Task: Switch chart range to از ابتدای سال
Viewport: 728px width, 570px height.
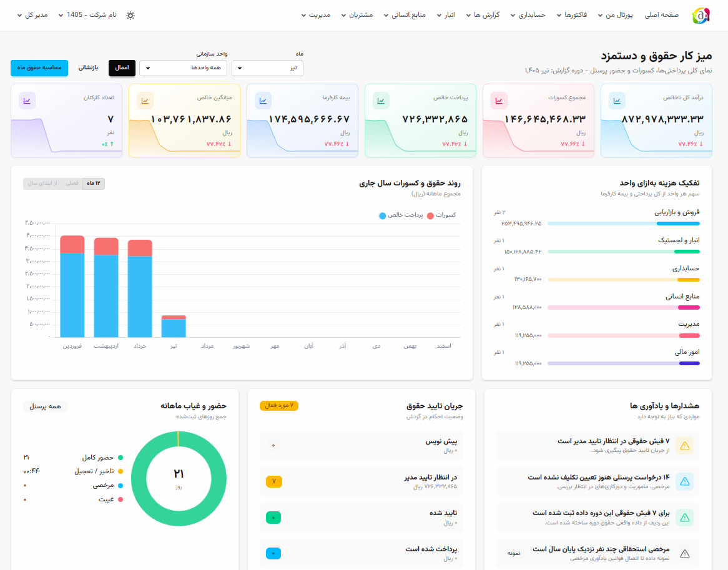Action: click(x=42, y=184)
